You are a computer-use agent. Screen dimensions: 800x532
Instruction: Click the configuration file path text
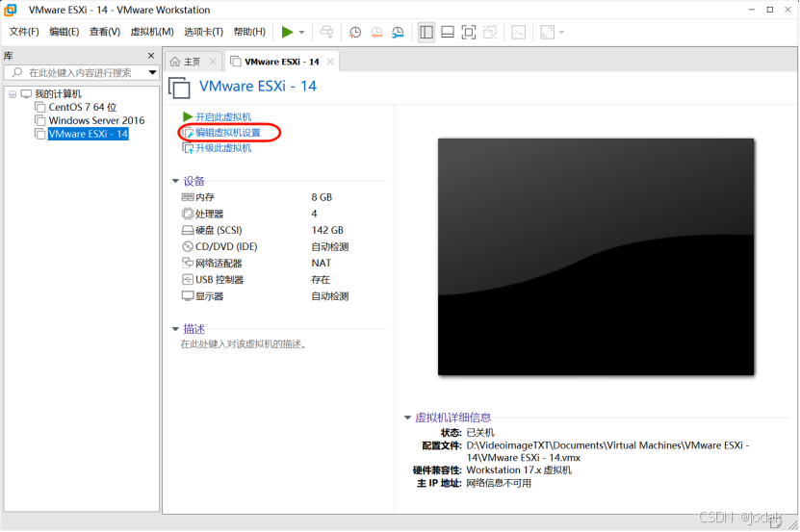(607, 451)
